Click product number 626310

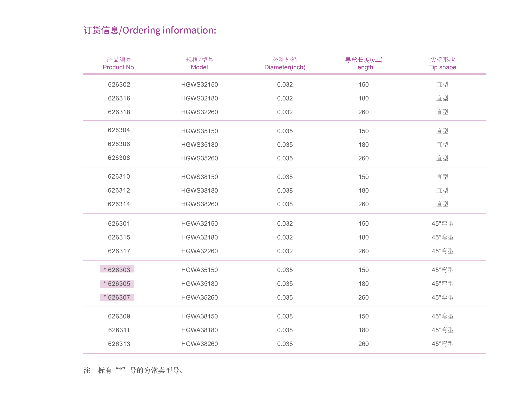tap(119, 176)
